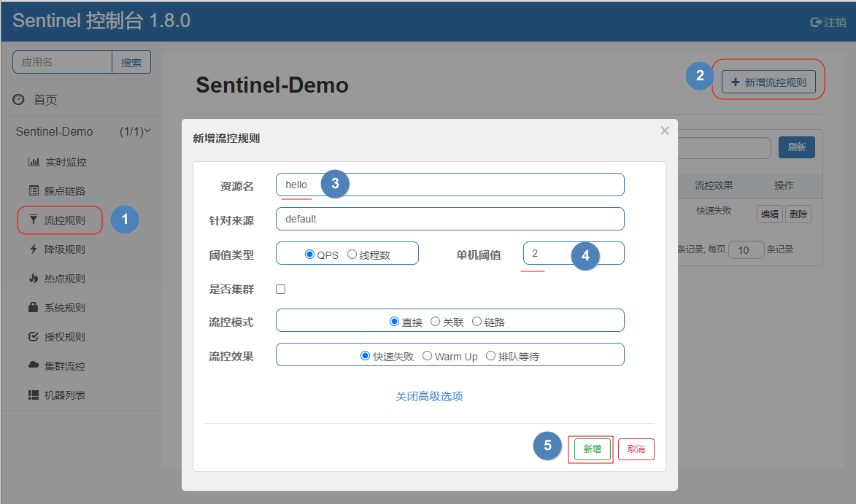Choose the 关联 flow control mode
The width and height of the screenshot is (856, 504).
click(436, 321)
